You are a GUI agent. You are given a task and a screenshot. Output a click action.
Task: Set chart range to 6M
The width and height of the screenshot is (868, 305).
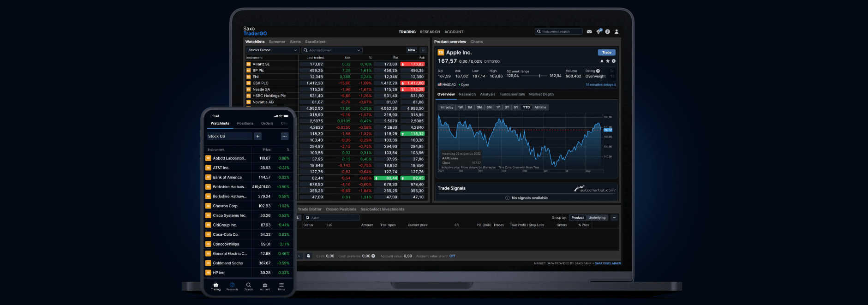click(489, 108)
